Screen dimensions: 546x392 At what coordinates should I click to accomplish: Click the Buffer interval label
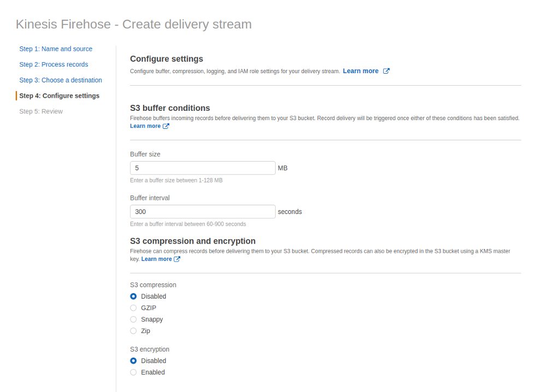click(150, 198)
